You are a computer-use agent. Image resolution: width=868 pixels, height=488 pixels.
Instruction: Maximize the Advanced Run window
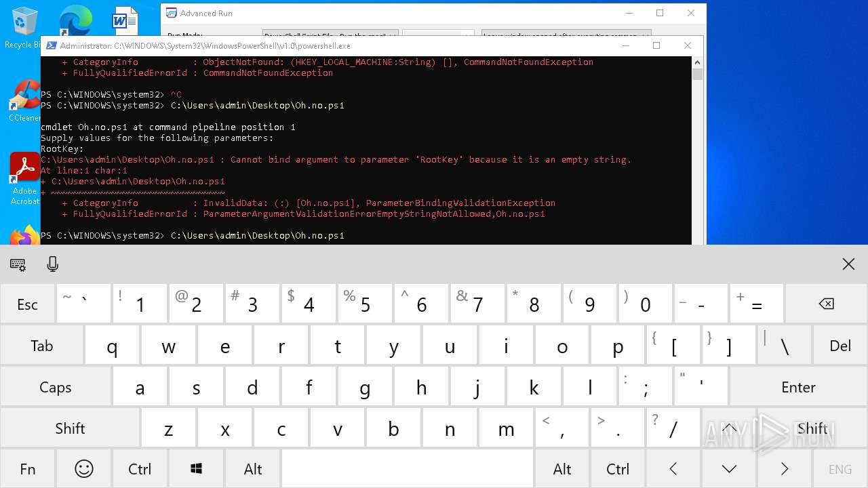[x=660, y=13]
